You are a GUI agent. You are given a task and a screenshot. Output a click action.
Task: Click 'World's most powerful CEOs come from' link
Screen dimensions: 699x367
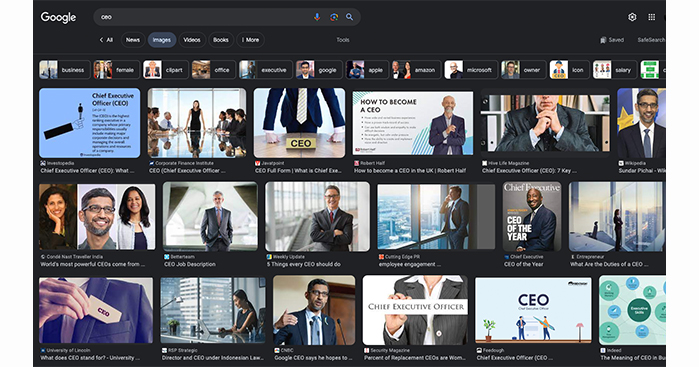click(x=93, y=264)
